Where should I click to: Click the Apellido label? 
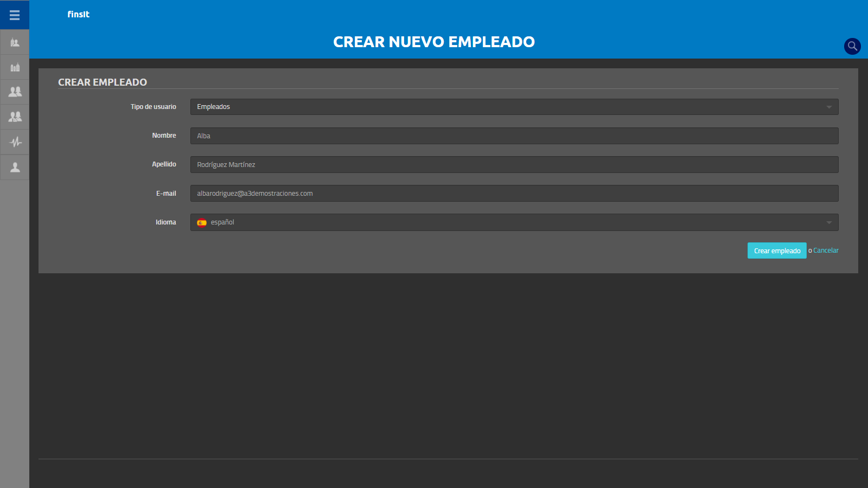[x=164, y=164]
